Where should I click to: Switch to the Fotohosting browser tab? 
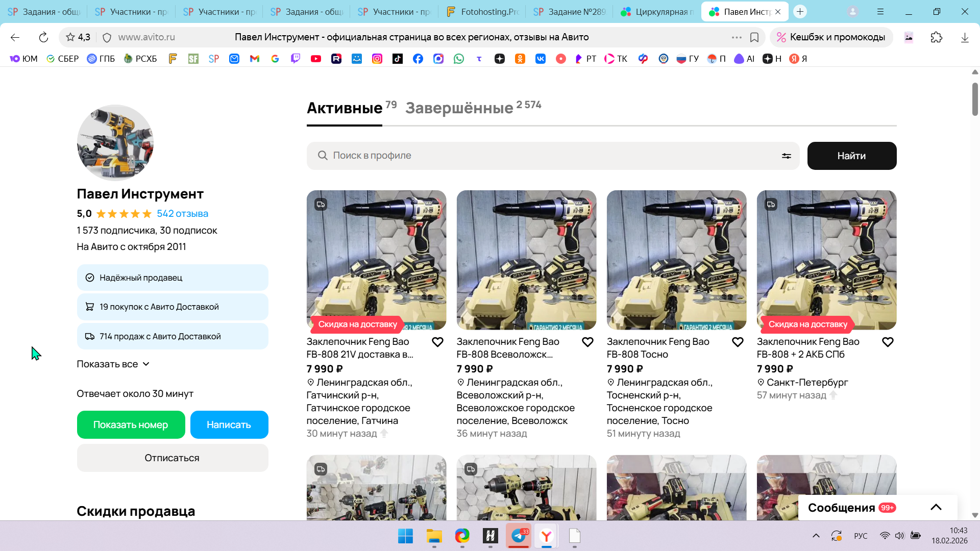click(482, 12)
